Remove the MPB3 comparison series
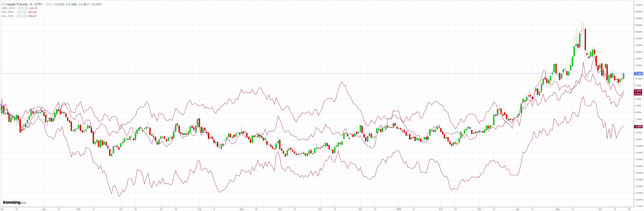The height and width of the screenshot is (211, 644). pos(26,8)
